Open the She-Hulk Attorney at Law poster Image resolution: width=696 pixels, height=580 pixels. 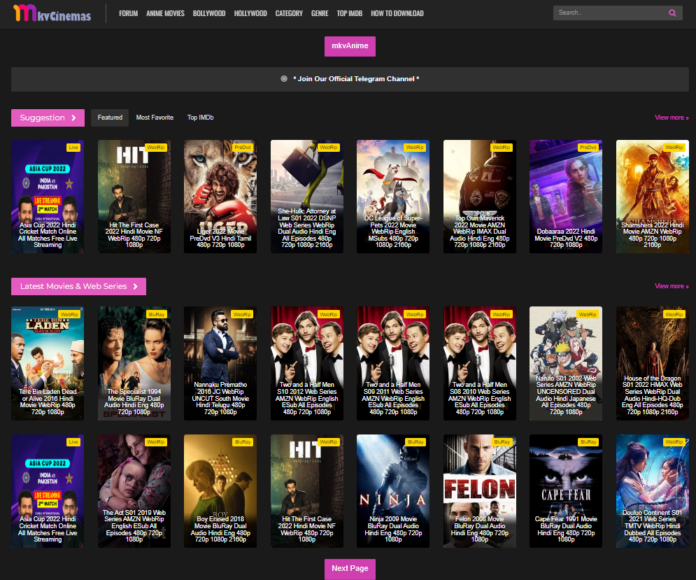tap(307, 197)
